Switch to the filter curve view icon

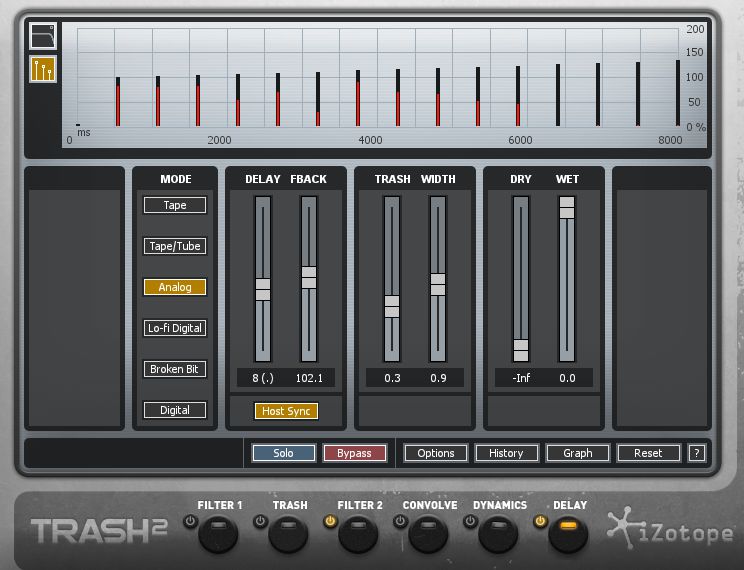pos(43,36)
